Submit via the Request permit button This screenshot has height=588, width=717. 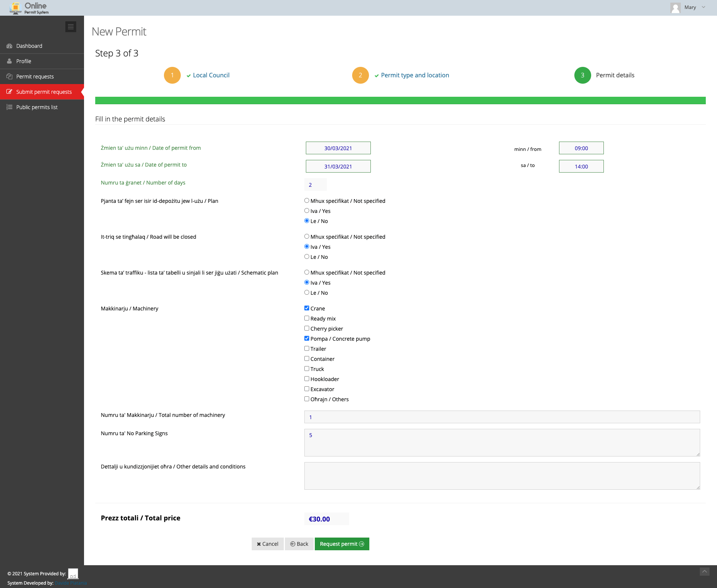tap(342, 544)
